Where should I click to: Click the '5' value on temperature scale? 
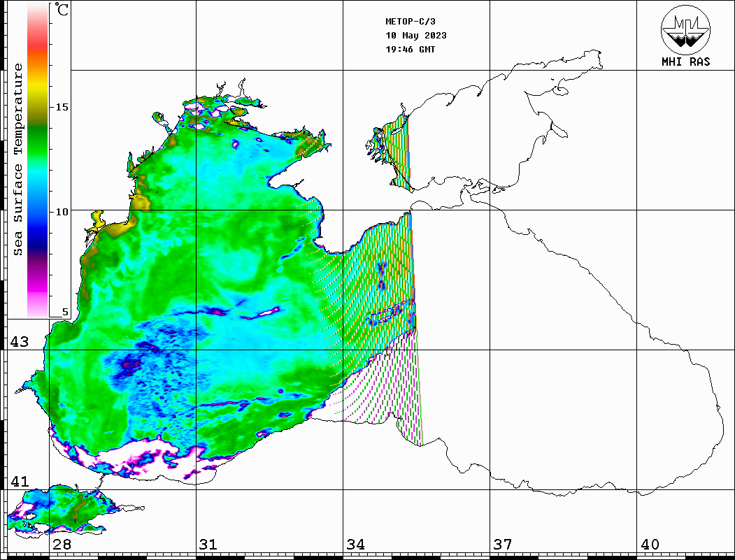click(65, 312)
